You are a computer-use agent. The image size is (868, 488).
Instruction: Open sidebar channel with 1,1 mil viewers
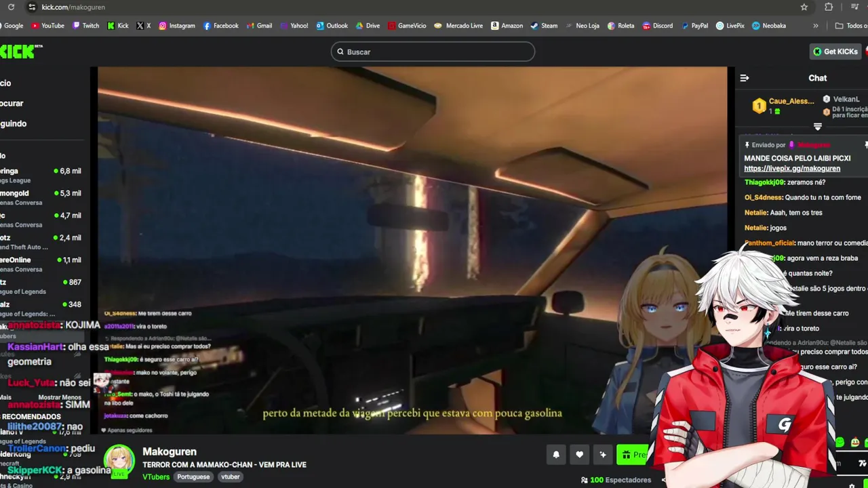(41, 264)
